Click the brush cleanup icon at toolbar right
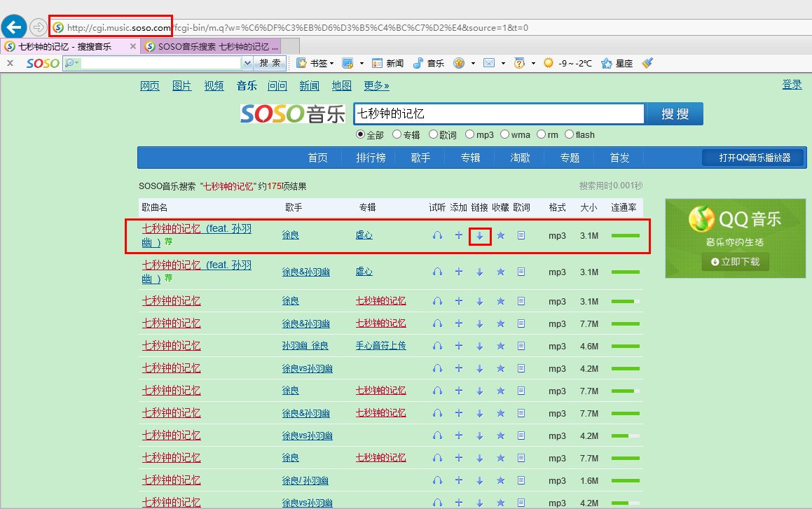The image size is (812, 509). coord(646,62)
